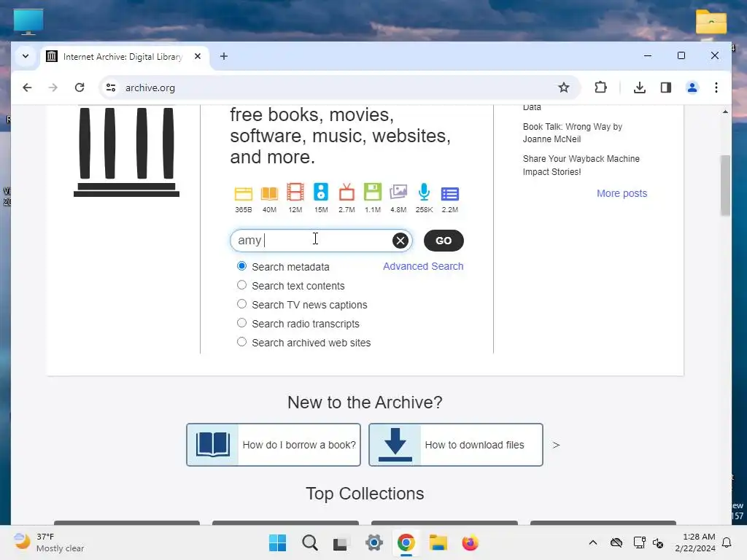The image size is (747, 560).
Task: Go forward with the browser forward arrow
Action: click(x=53, y=87)
